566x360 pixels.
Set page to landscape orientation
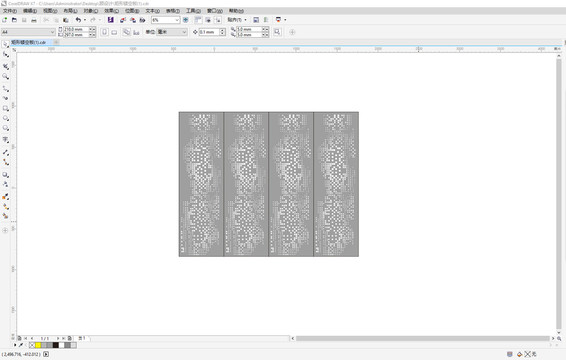point(114,32)
